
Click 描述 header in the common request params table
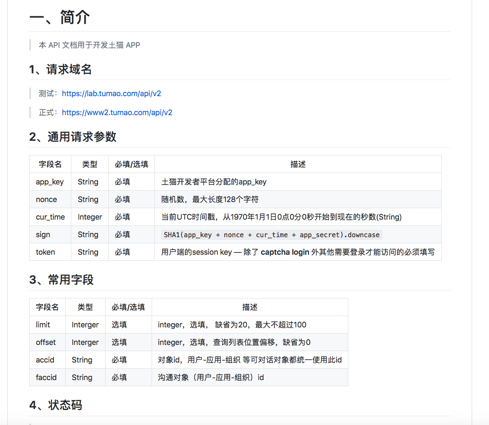click(298, 164)
